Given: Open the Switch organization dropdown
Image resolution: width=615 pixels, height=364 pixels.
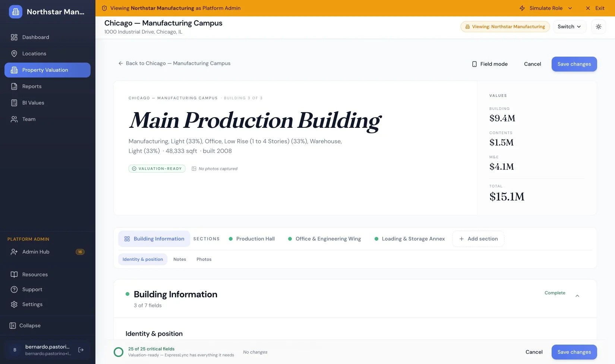Looking at the screenshot, I should tap(570, 27).
